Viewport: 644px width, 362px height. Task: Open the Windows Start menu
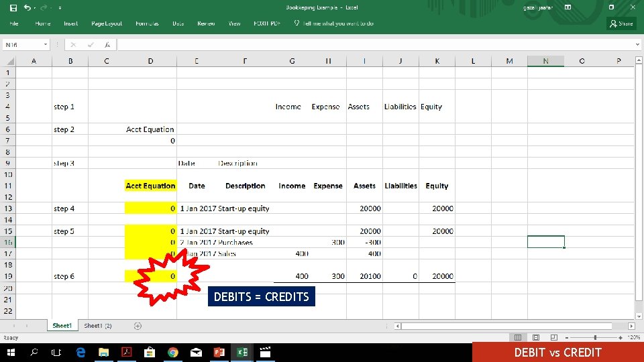(x=11, y=353)
